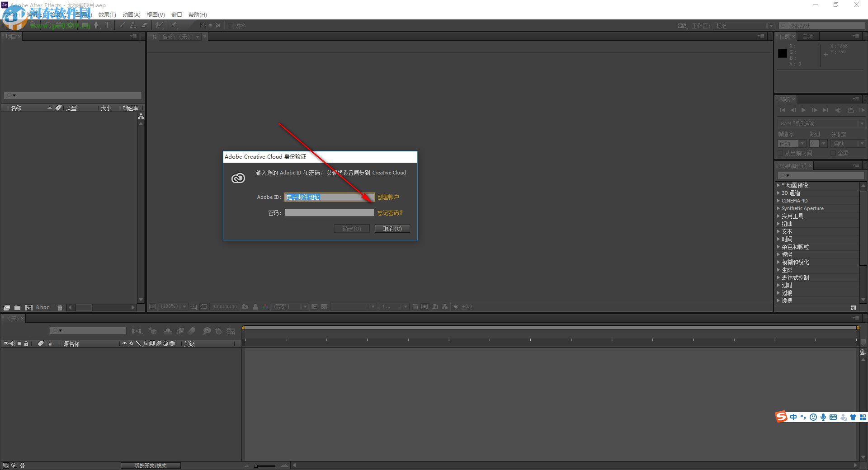Image resolution: width=868 pixels, height=470 pixels.
Task: Click the new composition icon in Project panel
Action: click(29, 308)
